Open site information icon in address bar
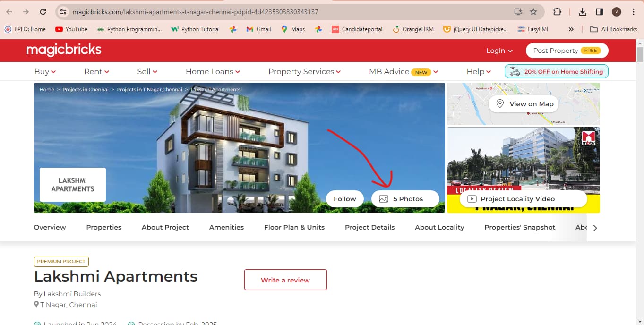Image resolution: width=644 pixels, height=325 pixels. point(64,12)
